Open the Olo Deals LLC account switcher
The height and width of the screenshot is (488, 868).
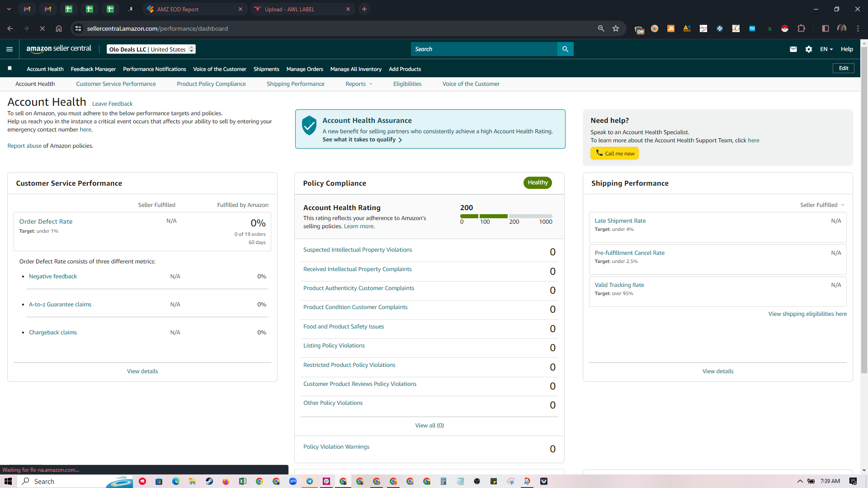tap(151, 49)
